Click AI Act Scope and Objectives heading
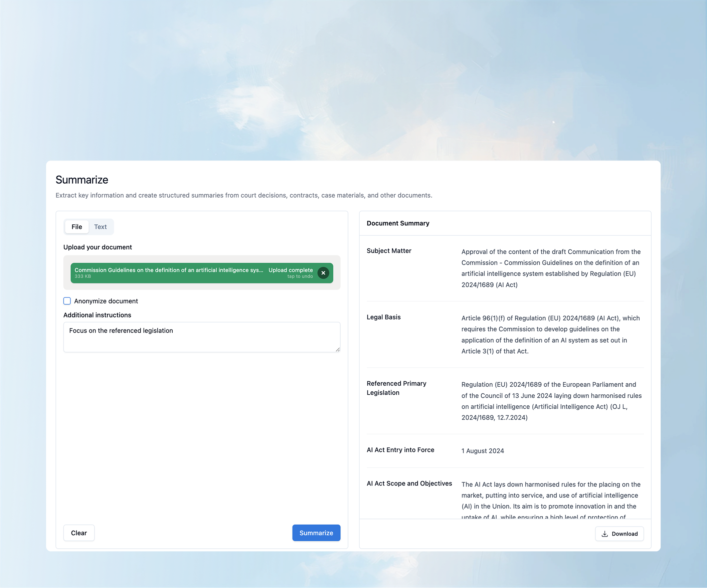This screenshot has height=588, width=707. (x=409, y=483)
